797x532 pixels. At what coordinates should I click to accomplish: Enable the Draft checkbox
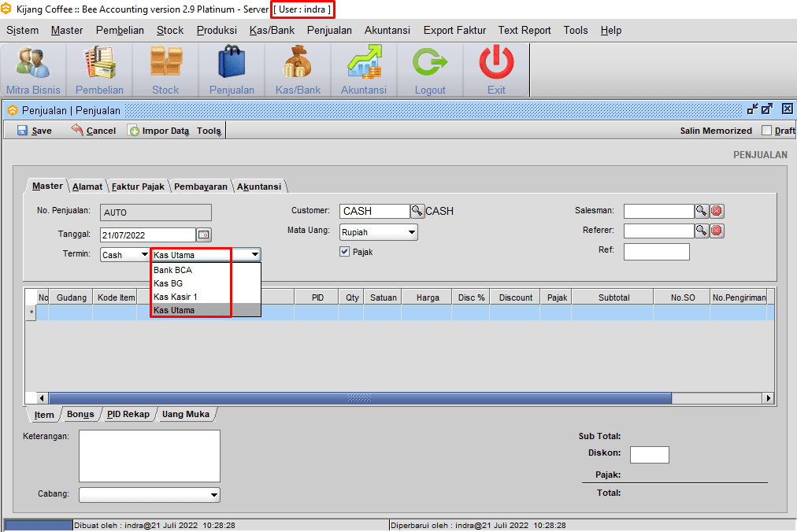[767, 131]
